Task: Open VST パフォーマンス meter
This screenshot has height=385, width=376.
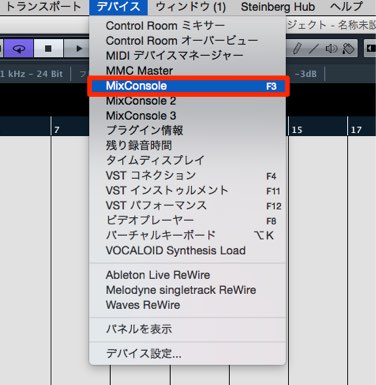Action: tap(187, 205)
